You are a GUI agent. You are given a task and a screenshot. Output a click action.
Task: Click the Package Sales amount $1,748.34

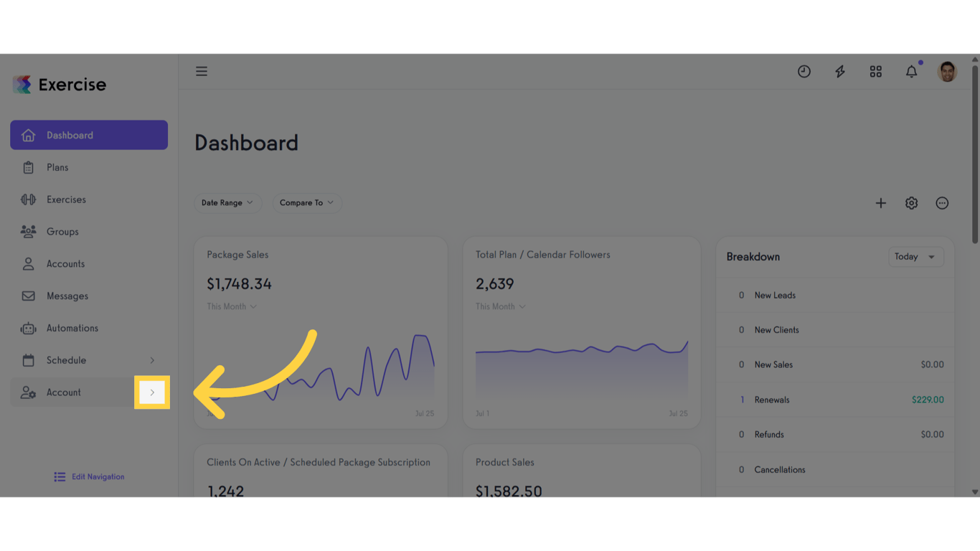click(x=239, y=284)
